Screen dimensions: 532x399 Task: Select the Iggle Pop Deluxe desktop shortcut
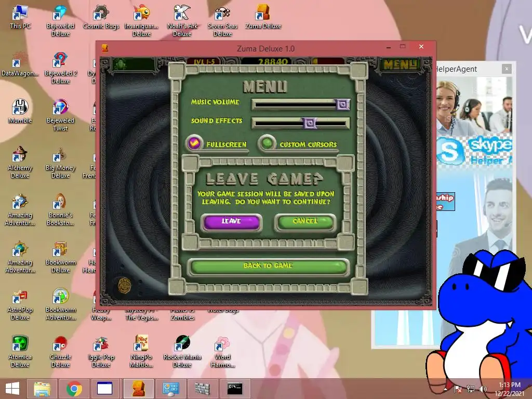101,352
